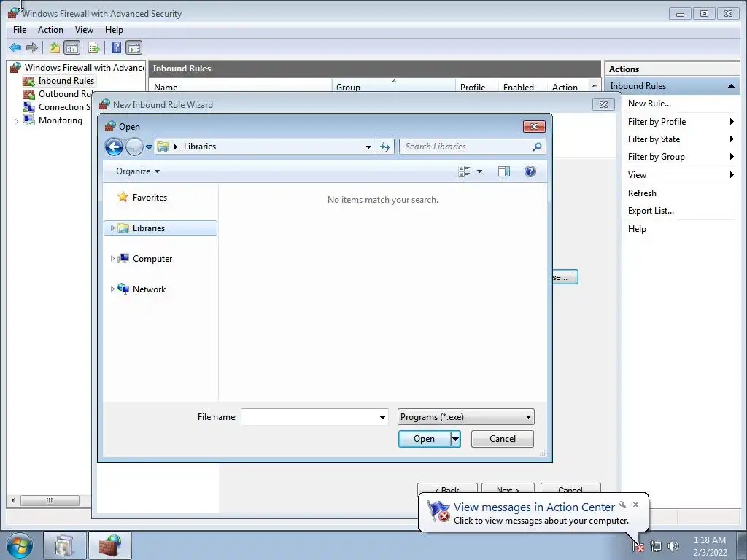Open the Organize dropdown menu
This screenshot has height=560, width=747.
pos(138,171)
